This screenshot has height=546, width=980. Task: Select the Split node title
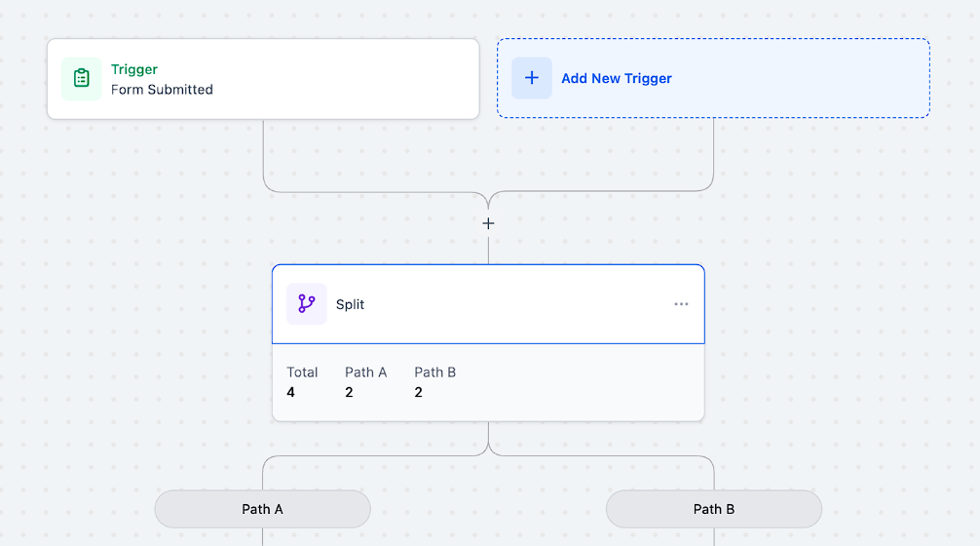click(350, 304)
